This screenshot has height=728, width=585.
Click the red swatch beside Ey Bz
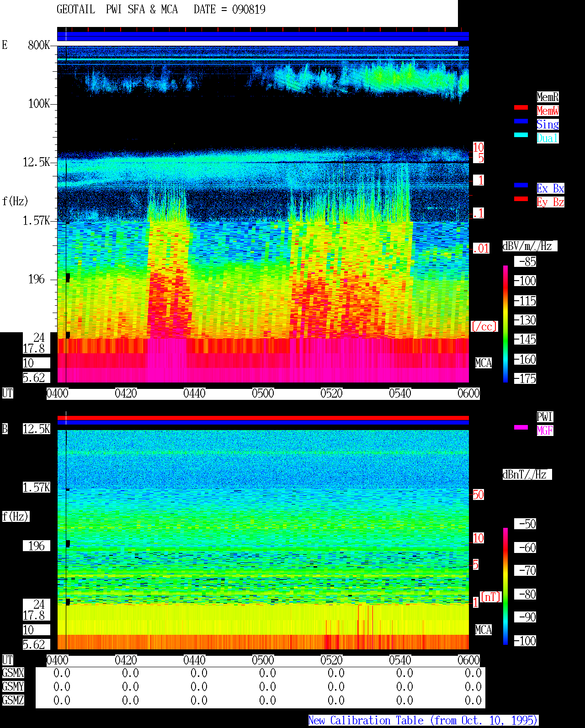(x=521, y=199)
